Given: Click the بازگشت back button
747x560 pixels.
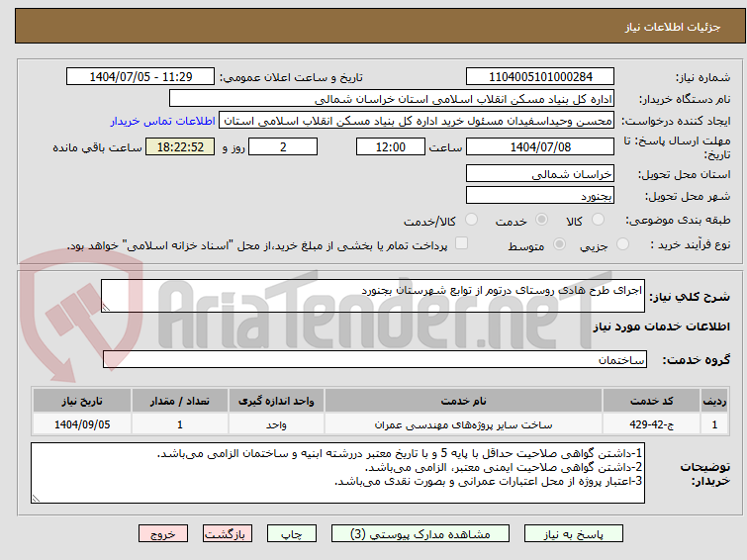Looking at the screenshot, I should [x=228, y=534].
